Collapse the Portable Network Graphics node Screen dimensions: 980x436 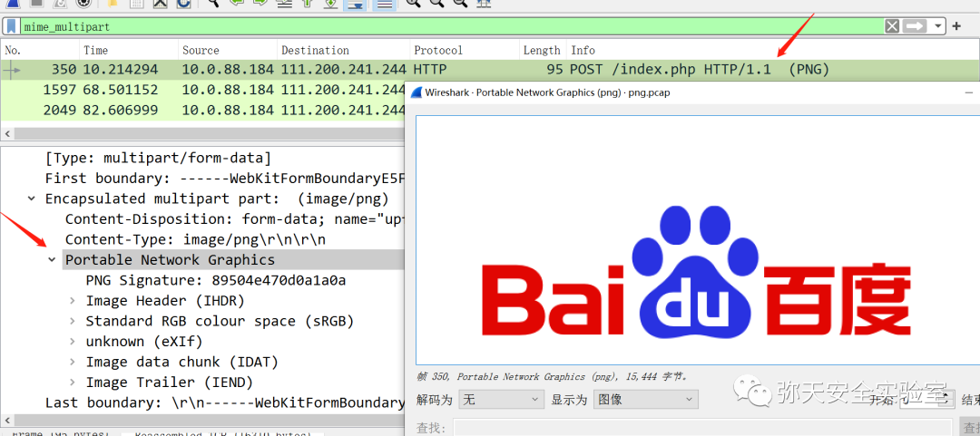point(51,260)
